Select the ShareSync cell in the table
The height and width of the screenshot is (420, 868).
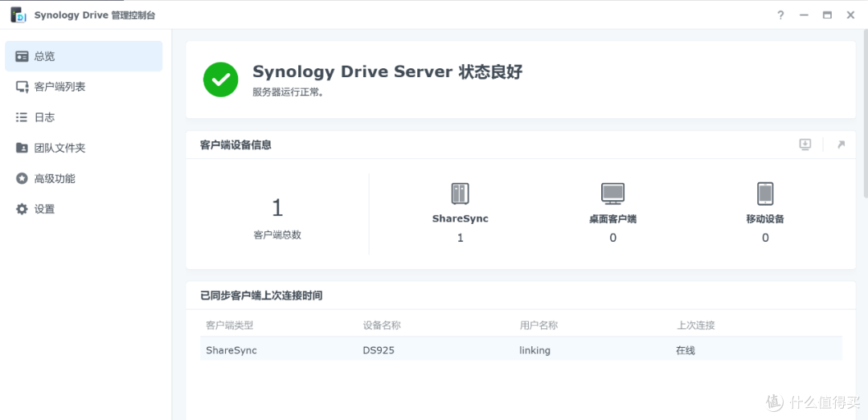[231, 350]
